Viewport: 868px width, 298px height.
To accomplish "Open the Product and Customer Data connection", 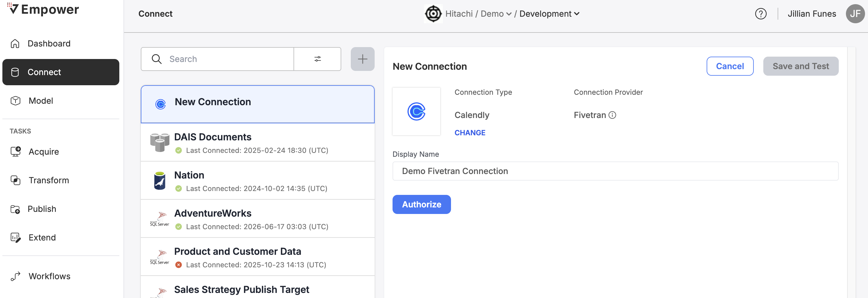I will (258, 257).
